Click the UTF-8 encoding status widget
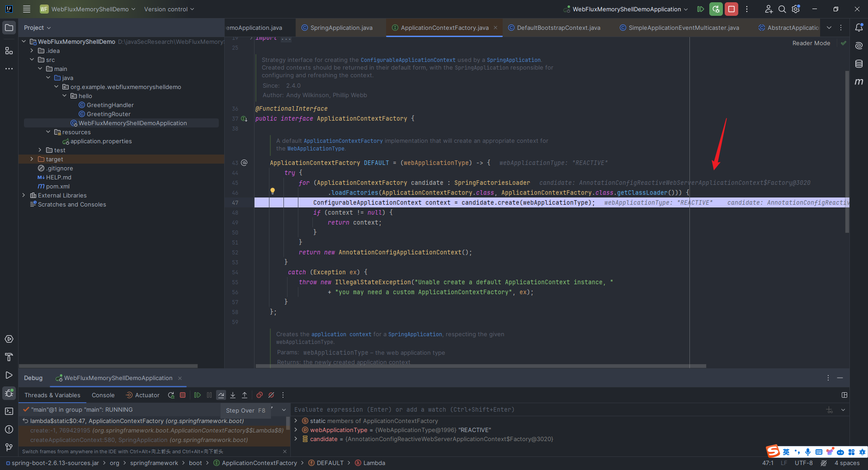 pyautogui.click(x=804, y=463)
